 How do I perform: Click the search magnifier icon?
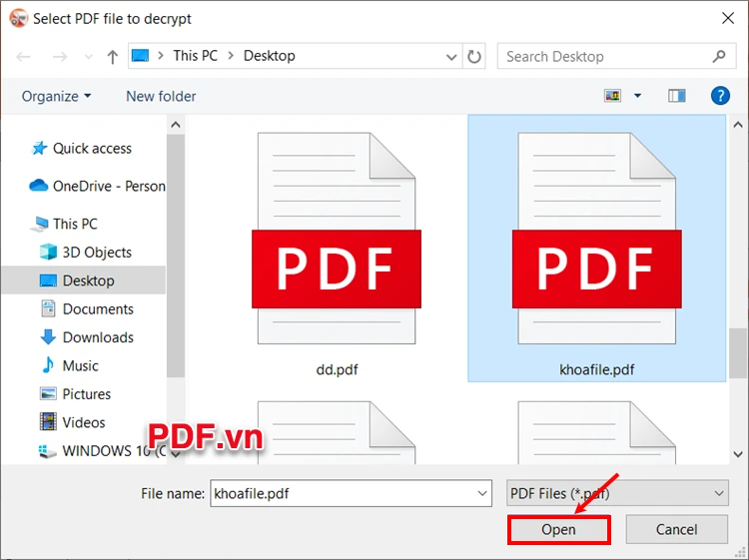coord(719,56)
